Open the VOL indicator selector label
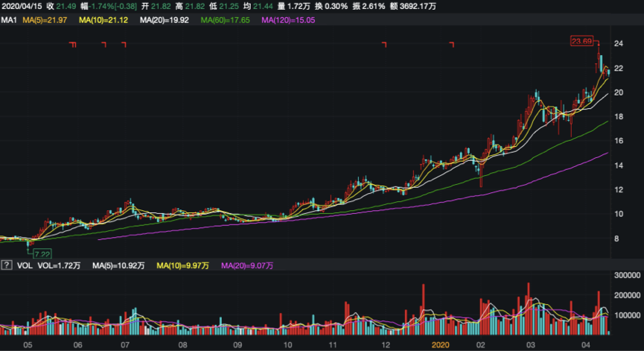Image resolution: width=644 pixels, height=351 pixels. point(24,265)
